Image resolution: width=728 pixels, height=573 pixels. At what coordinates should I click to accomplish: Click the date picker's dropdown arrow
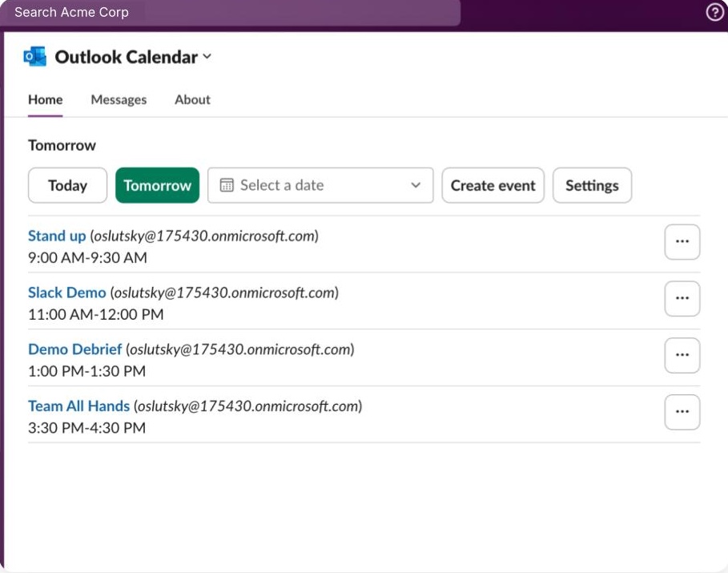(416, 185)
